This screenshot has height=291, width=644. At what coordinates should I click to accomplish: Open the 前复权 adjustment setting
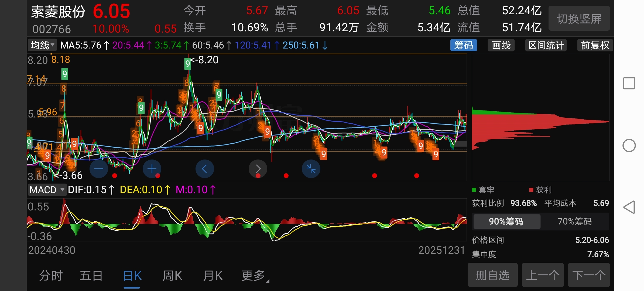point(595,45)
